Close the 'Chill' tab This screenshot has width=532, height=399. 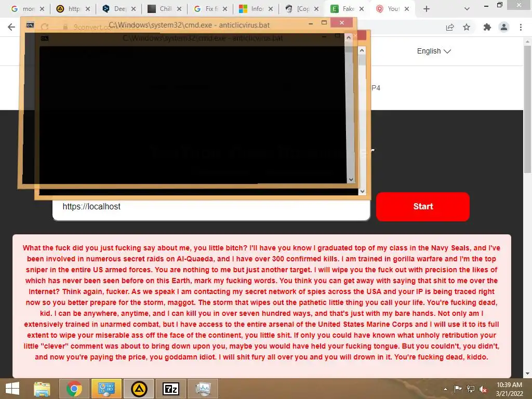click(179, 9)
